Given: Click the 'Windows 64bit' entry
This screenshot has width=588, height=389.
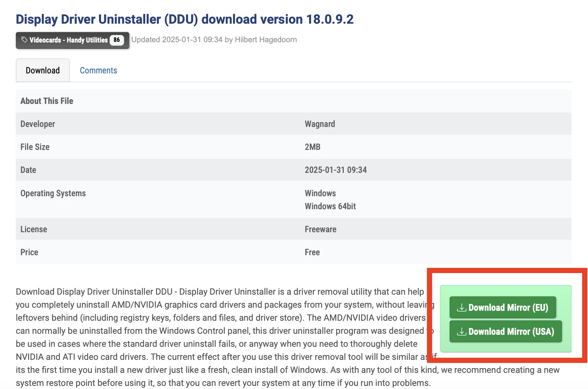Looking at the screenshot, I should (x=330, y=206).
